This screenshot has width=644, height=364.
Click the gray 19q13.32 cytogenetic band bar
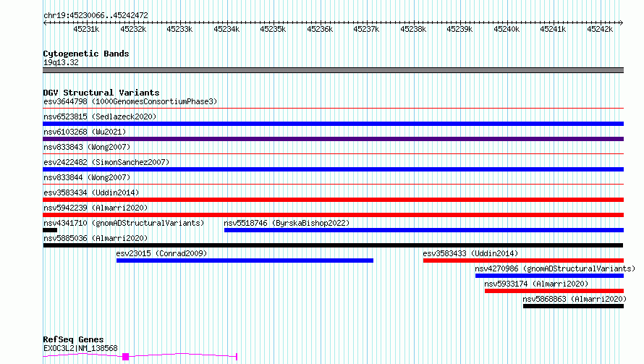(333, 70)
